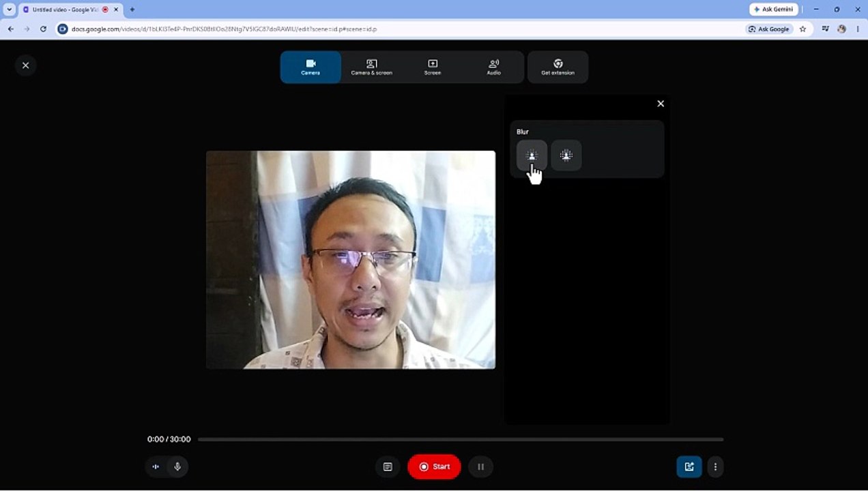Switch to Camera & screen mode
The height and width of the screenshot is (491, 868).
coord(371,67)
